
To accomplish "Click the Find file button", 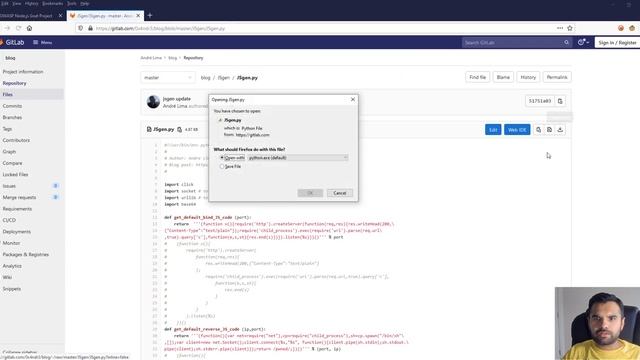I will [x=478, y=77].
